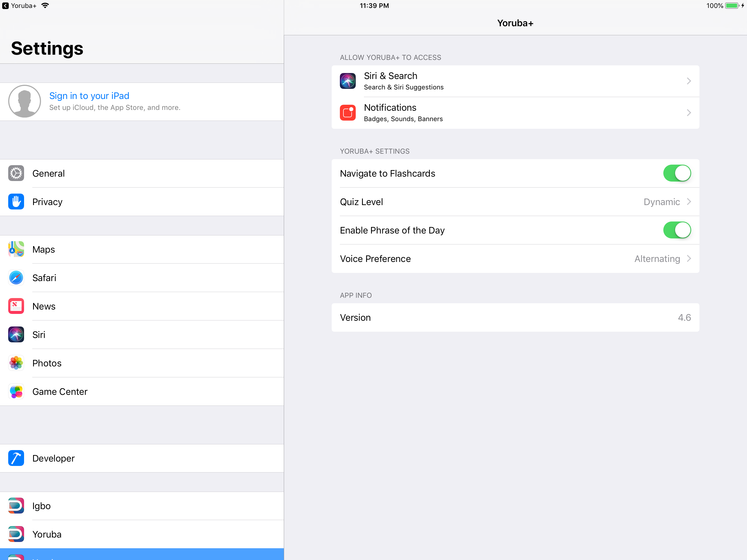This screenshot has height=560, width=747.
Task: Open Safari settings
Action: coord(142,278)
